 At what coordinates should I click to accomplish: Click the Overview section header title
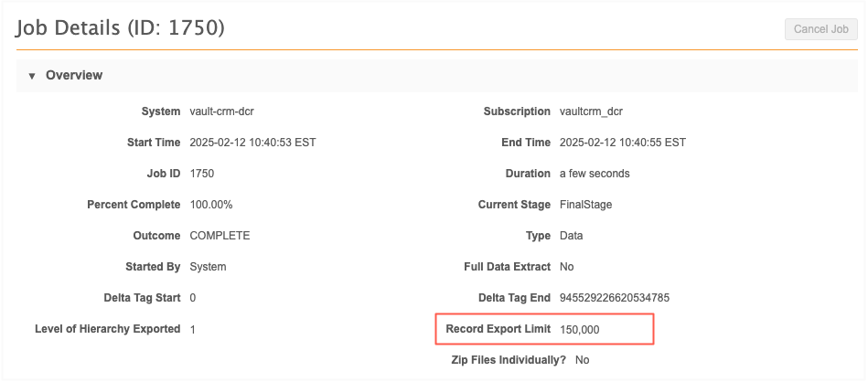tap(74, 75)
